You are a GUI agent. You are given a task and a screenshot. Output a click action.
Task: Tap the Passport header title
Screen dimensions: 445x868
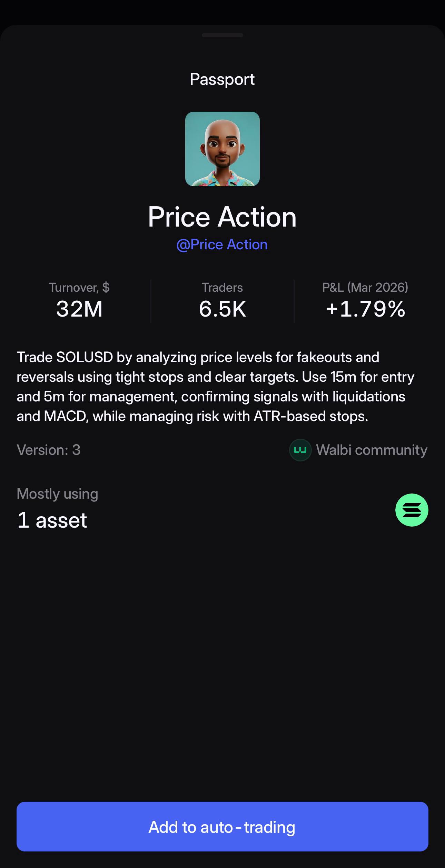[x=222, y=79]
